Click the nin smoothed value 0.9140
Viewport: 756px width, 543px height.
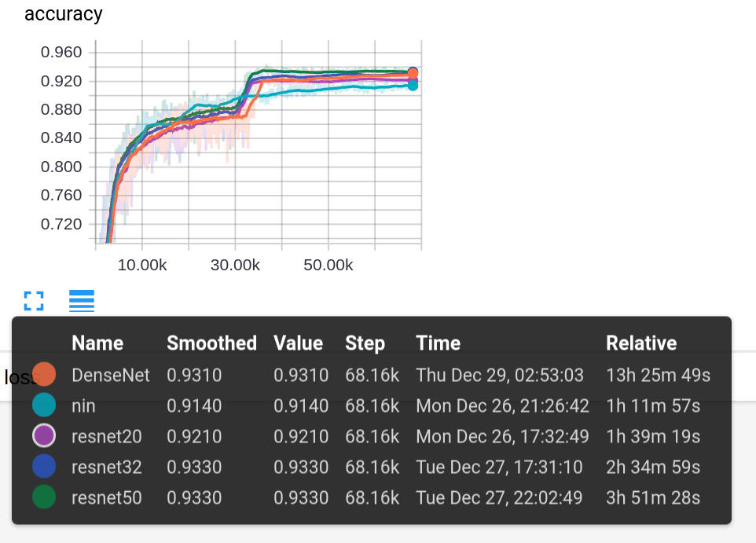[194, 406]
